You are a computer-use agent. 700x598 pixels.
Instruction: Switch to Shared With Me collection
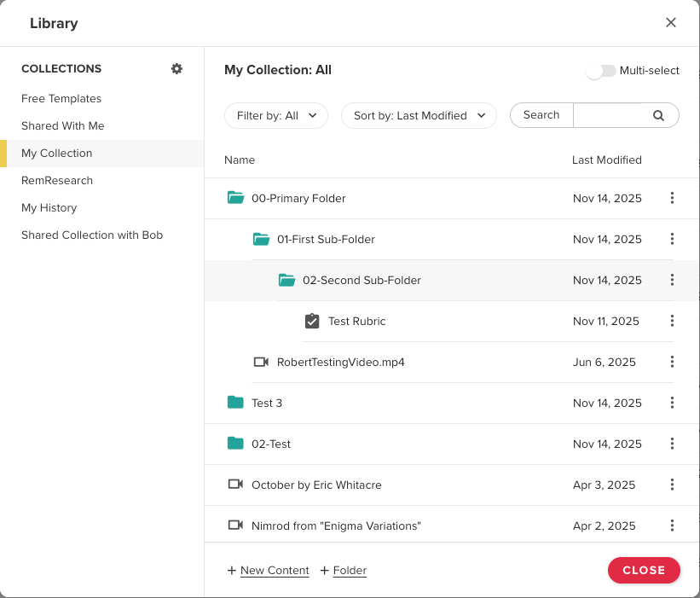coord(63,126)
